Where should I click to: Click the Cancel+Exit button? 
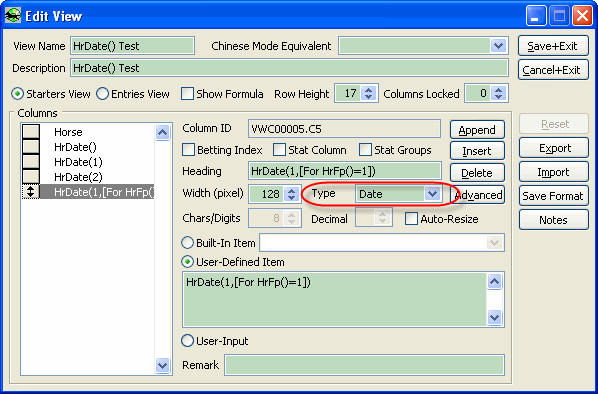pyautogui.click(x=553, y=70)
